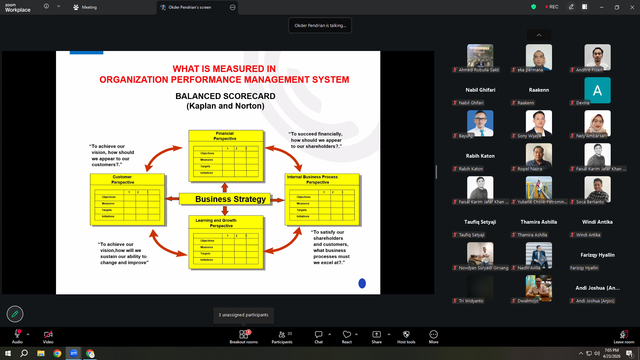This screenshot has width=640, height=360.
Task: Open the React emoji menu
Action: tap(347, 337)
